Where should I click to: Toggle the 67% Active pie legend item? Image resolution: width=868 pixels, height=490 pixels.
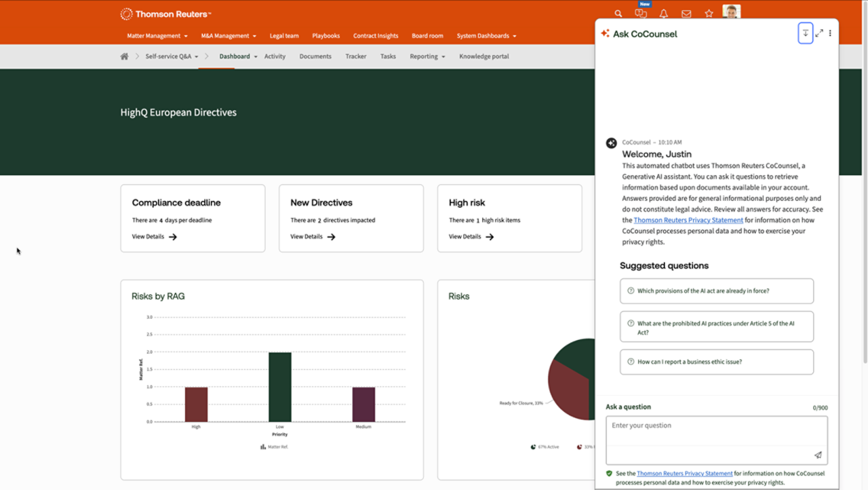coord(544,447)
